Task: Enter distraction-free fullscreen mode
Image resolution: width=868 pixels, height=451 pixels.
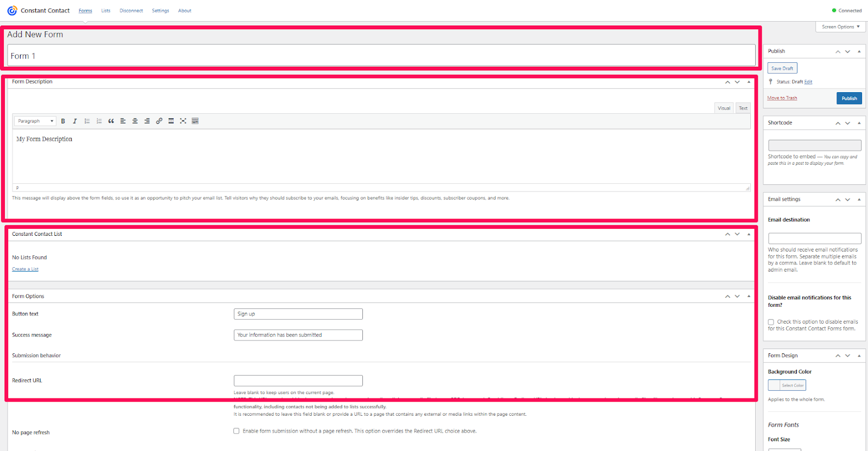Action: 183,121
